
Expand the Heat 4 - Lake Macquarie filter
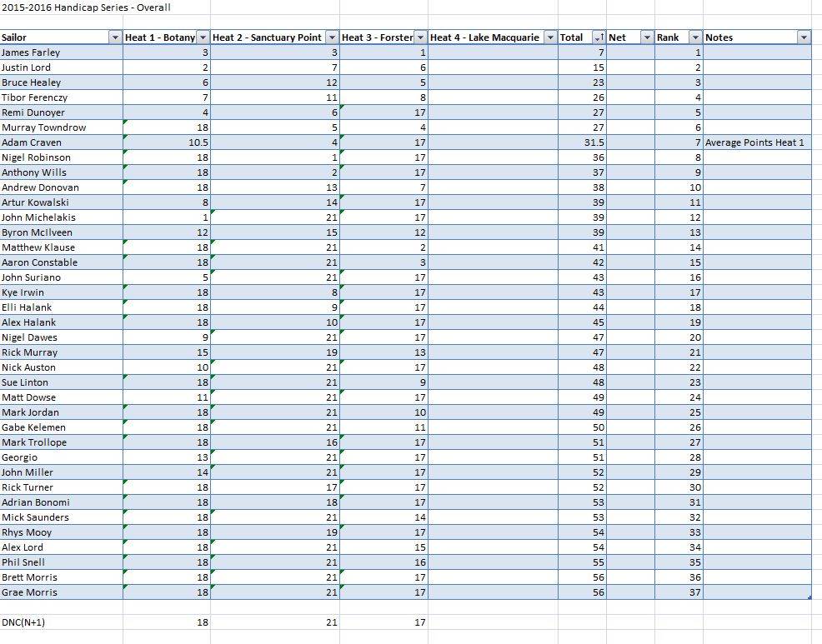[550, 37]
